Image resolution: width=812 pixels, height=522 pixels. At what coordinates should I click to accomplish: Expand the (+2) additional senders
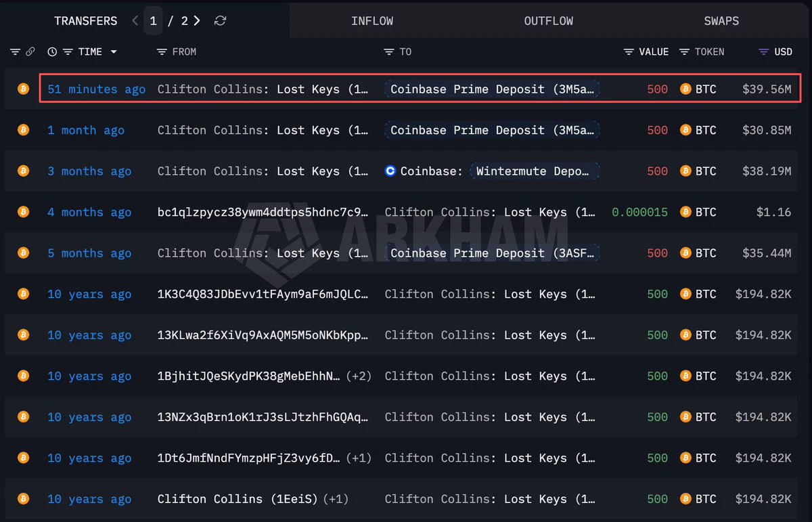pos(359,376)
